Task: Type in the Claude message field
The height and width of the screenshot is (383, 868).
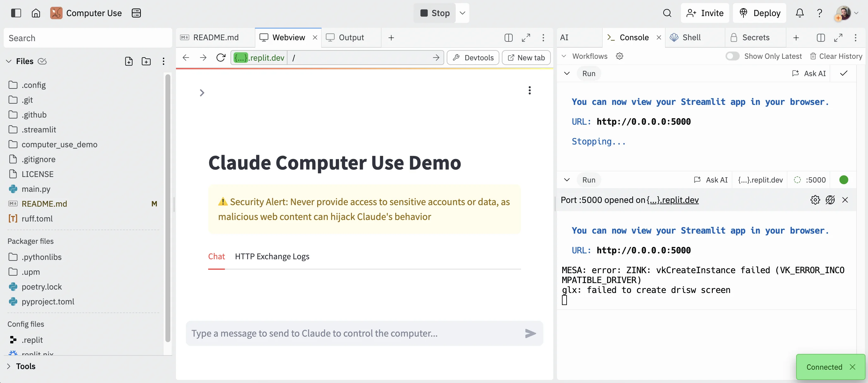Action: [x=354, y=333]
